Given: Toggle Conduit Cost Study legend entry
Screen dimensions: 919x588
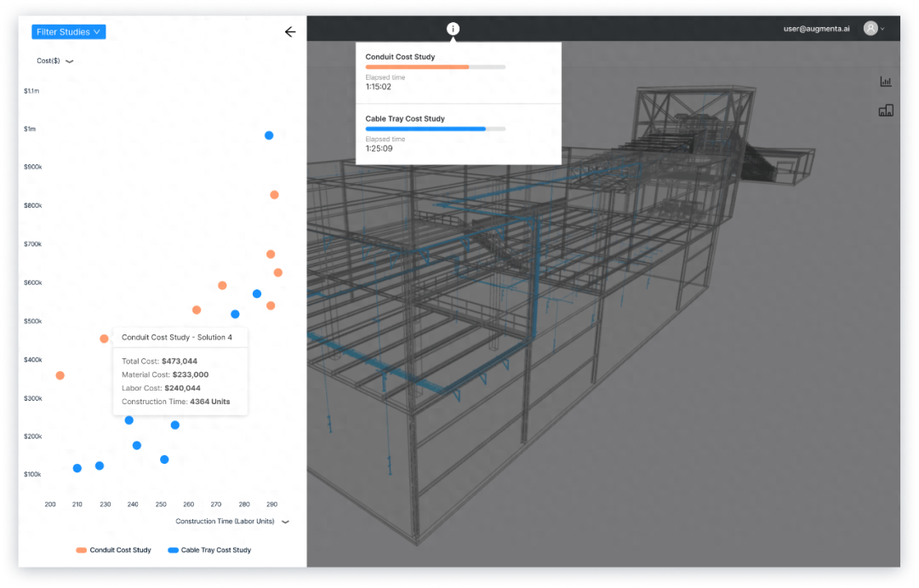Looking at the screenshot, I should (x=114, y=550).
